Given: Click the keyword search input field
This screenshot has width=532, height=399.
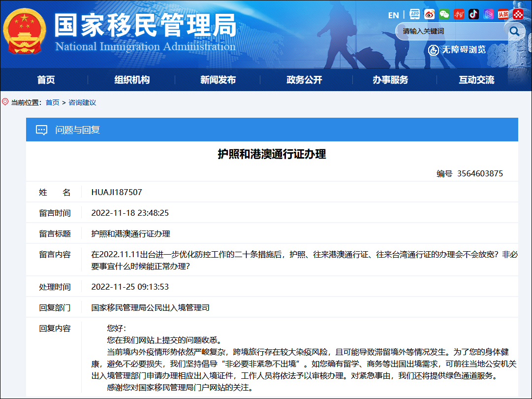Looking at the screenshot, I should (x=450, y=31).
